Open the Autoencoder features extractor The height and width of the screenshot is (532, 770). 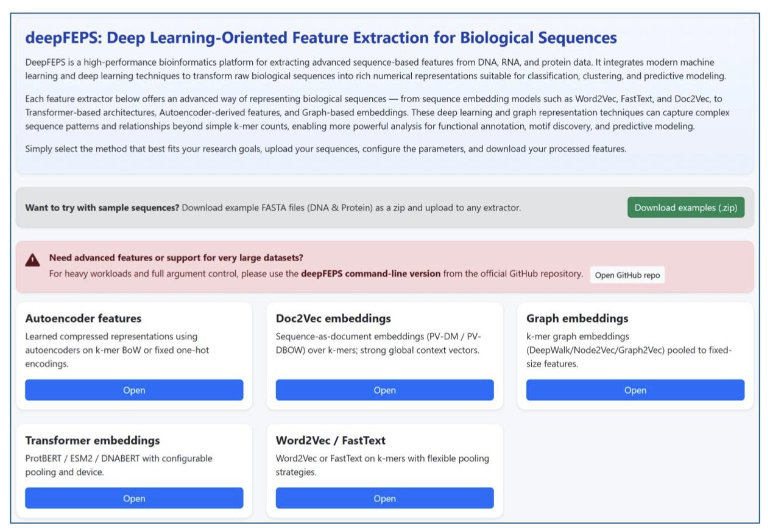click(x=134, y=390)
